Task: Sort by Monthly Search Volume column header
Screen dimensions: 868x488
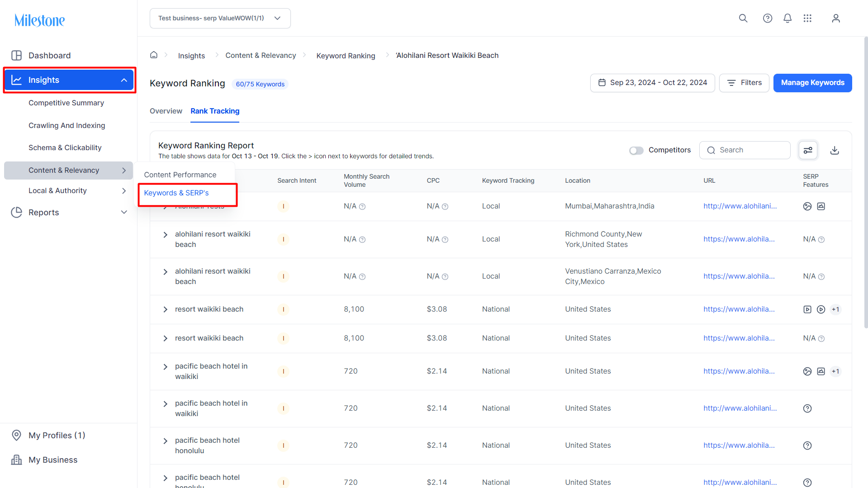Action: (366, 180)
